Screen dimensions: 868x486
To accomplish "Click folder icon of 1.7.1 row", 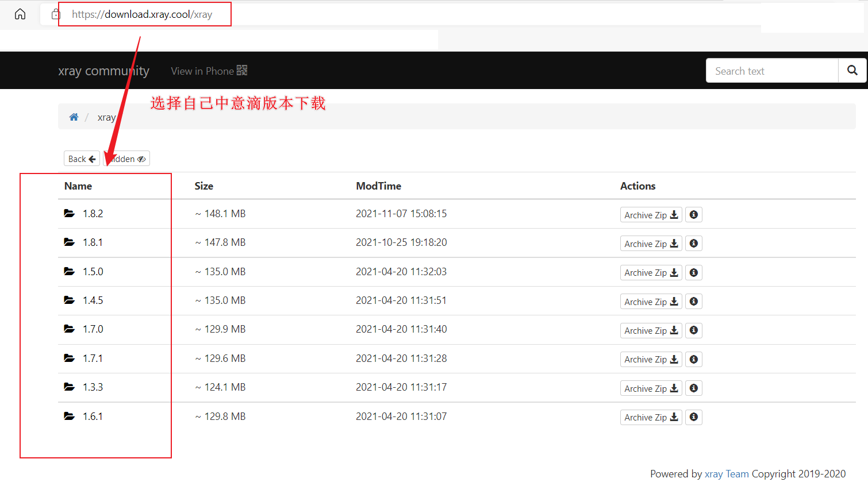I will 70,358.
